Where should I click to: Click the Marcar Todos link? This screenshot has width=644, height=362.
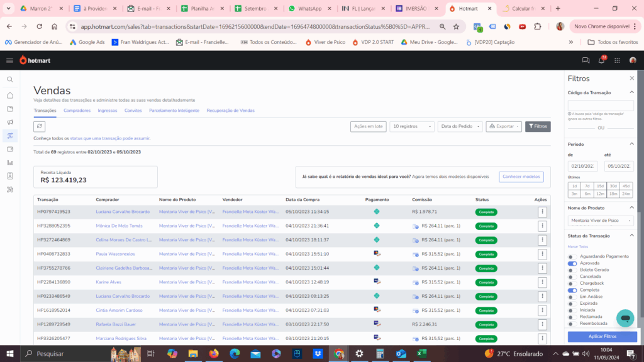point(578,246)
